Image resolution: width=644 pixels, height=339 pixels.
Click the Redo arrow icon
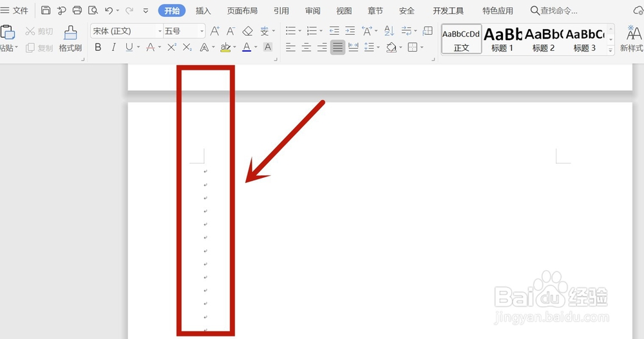129,10
